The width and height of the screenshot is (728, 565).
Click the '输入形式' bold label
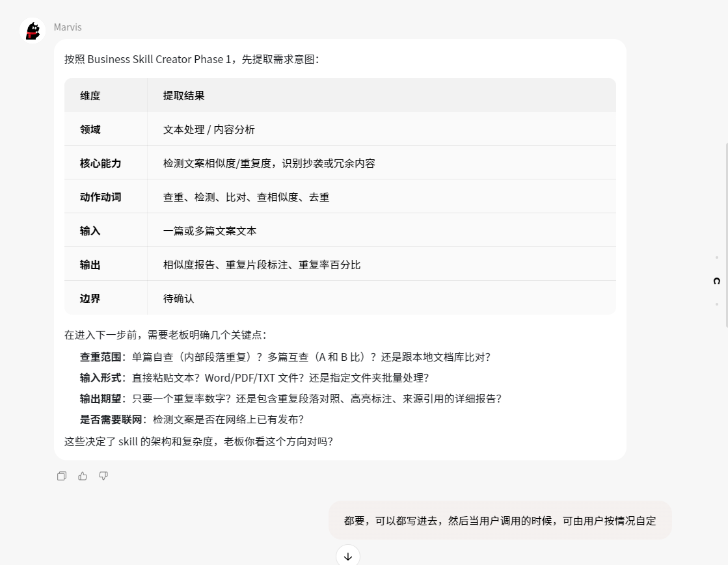point(100,378)
